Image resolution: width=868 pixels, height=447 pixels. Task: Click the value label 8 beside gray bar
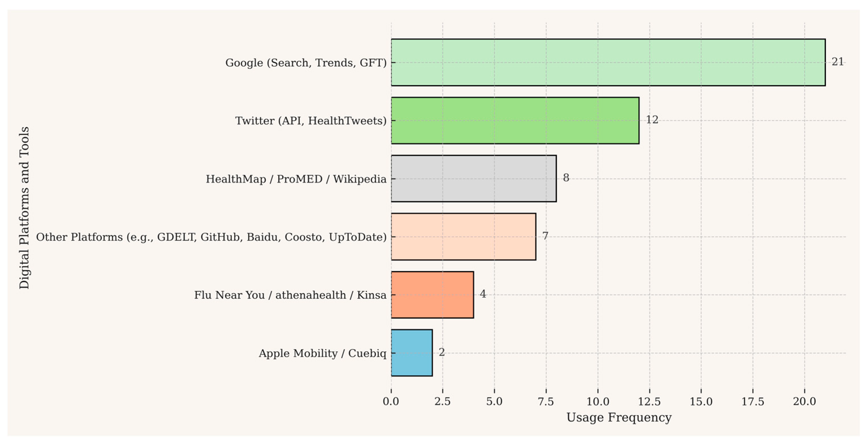(x=566, y=178)
